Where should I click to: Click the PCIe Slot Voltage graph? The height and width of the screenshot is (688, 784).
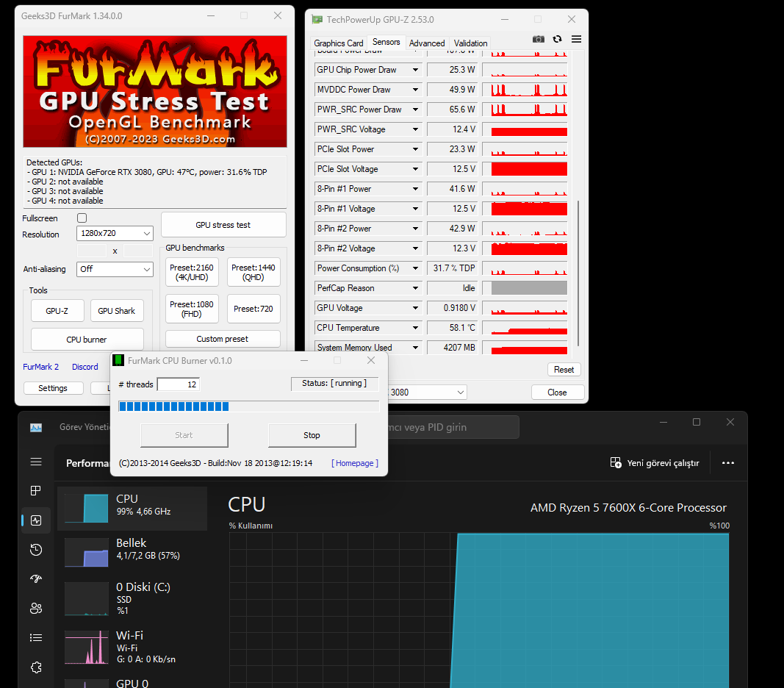pyautogui.click(x=525, y=169)
